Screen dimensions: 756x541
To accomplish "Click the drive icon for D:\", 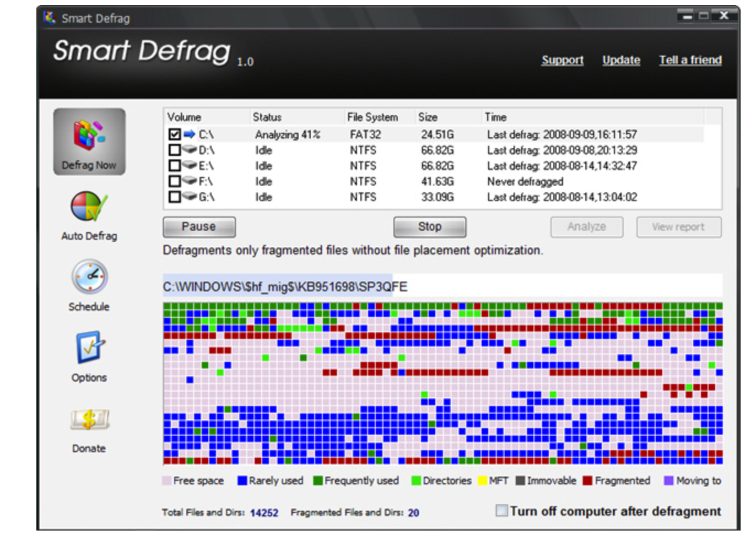I will [190, 149].
